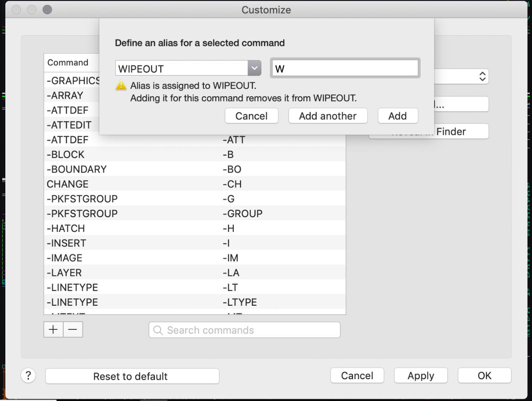532x401 pixels.
Task: Cancel the alias definition sheet
Action: [252, 116]
